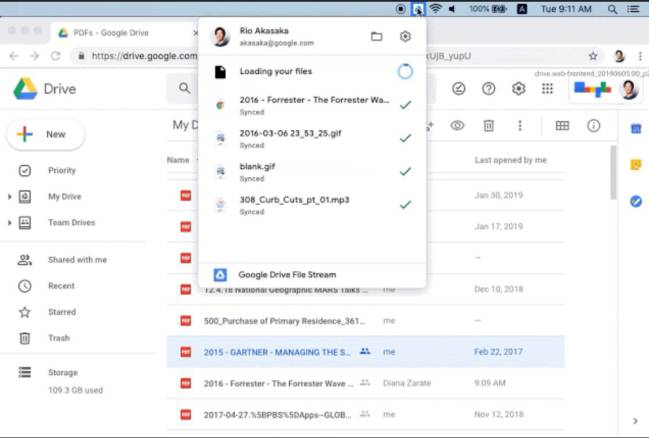
Task: Open the Drive offline ready status icon
Action: [x=459, y=89]
